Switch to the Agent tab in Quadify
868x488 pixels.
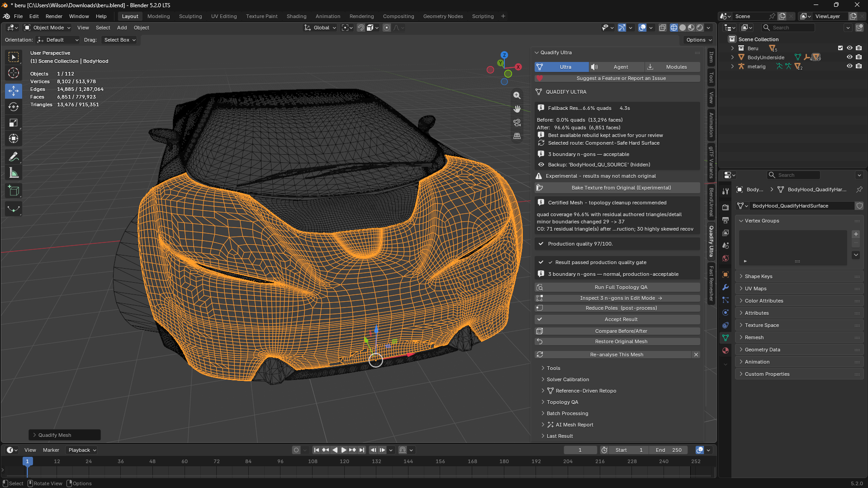617,67
